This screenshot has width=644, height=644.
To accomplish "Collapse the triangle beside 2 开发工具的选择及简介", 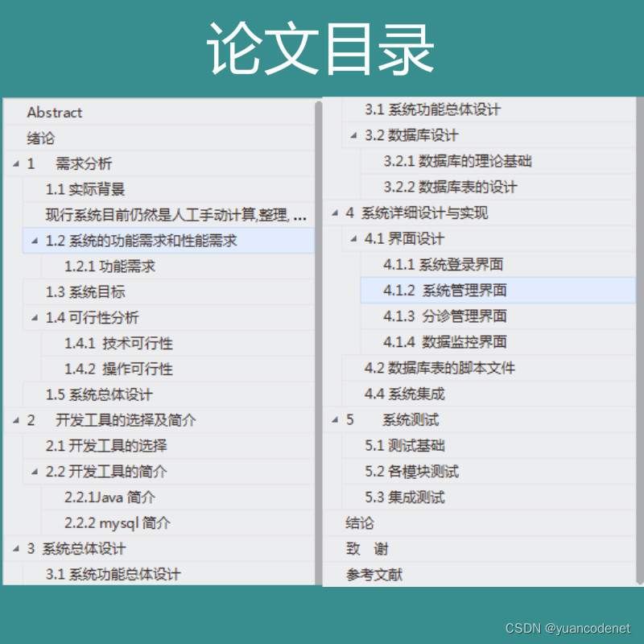I will 16,420.
